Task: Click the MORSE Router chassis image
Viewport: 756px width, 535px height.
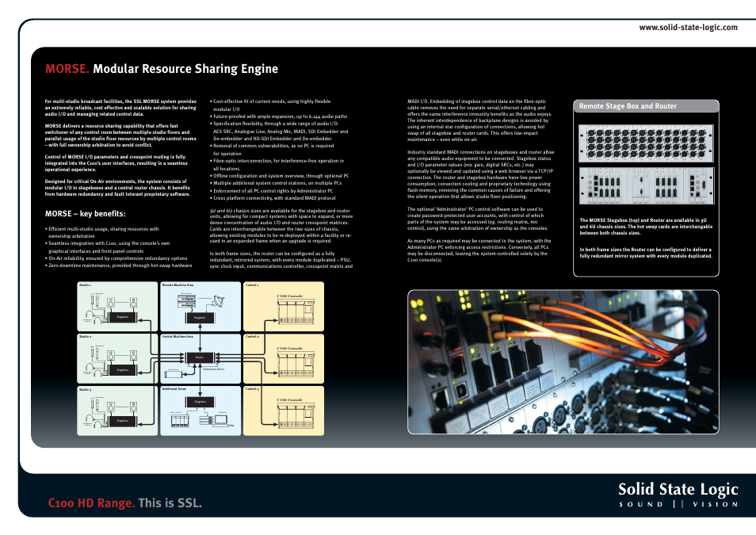Action: click(x=646, y=185)
